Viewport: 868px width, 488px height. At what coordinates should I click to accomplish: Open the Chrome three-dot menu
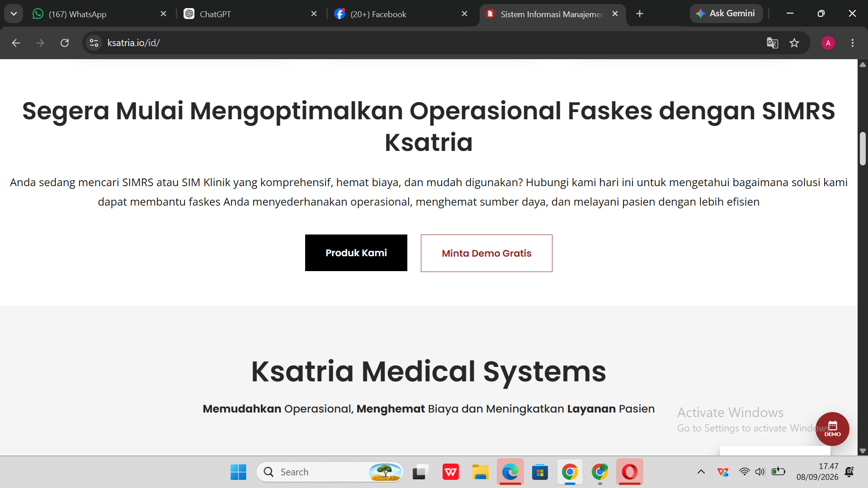853,43
